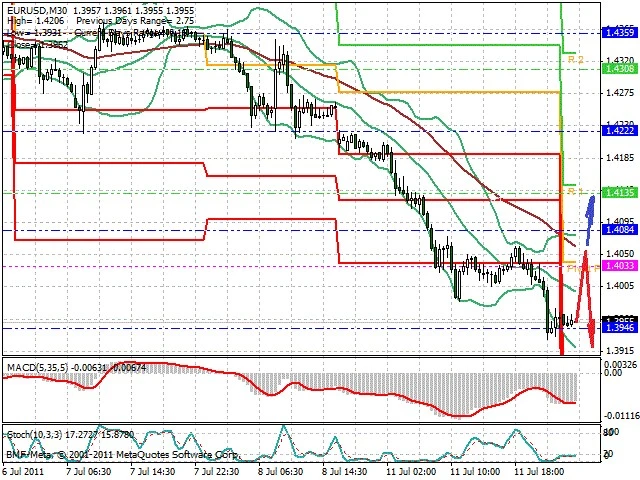Select the 1.4222 blue level label
The image size is (640, 480).
(620, 131)
